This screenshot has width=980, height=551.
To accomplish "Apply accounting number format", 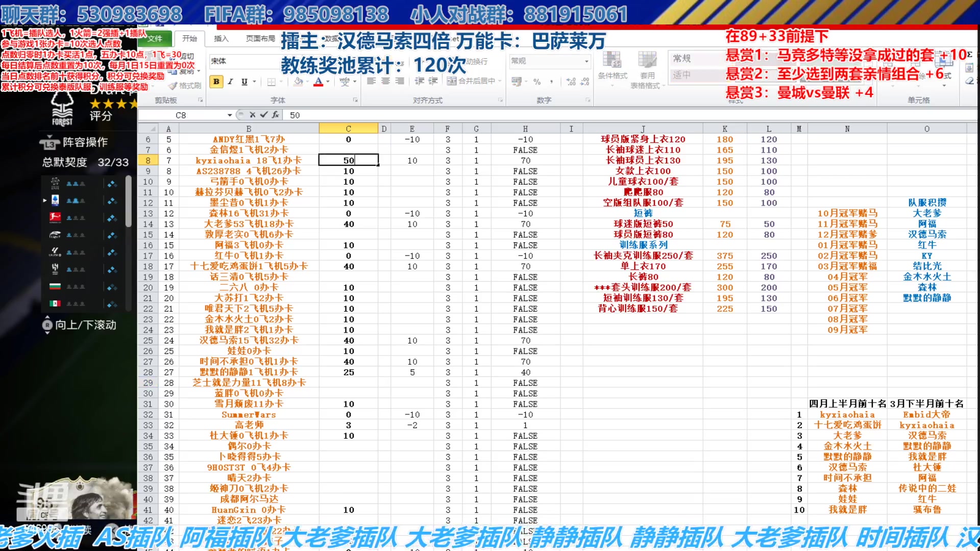I will [517, 82].
